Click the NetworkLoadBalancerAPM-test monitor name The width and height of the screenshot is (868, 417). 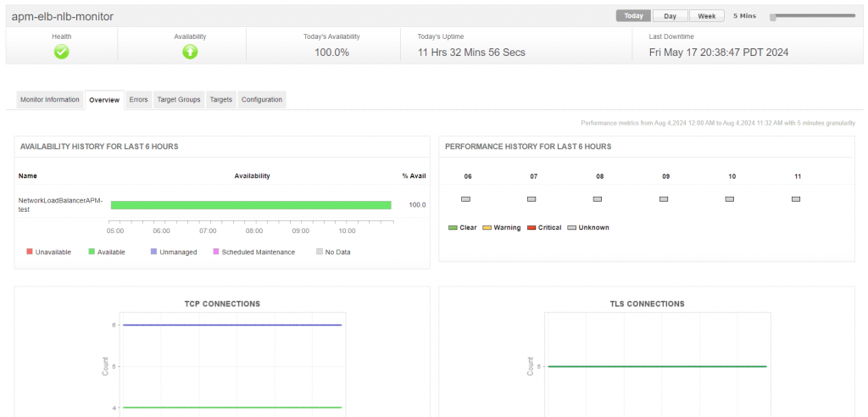pos(59,205)
